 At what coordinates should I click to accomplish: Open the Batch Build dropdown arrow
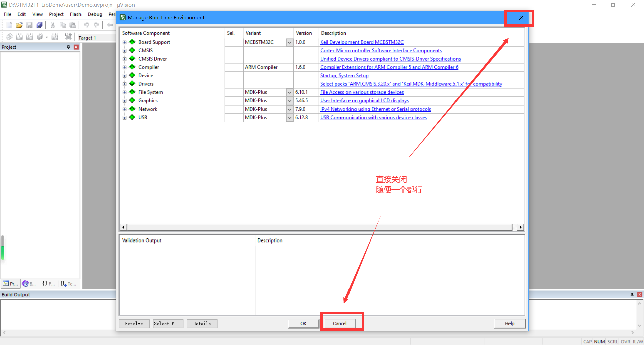47,37
